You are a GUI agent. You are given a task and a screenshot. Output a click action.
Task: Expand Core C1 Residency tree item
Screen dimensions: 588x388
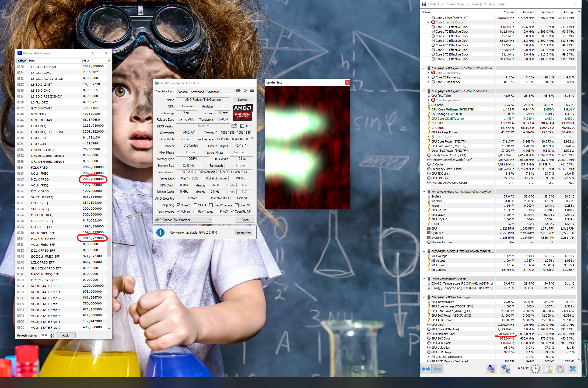pos(428,77)
